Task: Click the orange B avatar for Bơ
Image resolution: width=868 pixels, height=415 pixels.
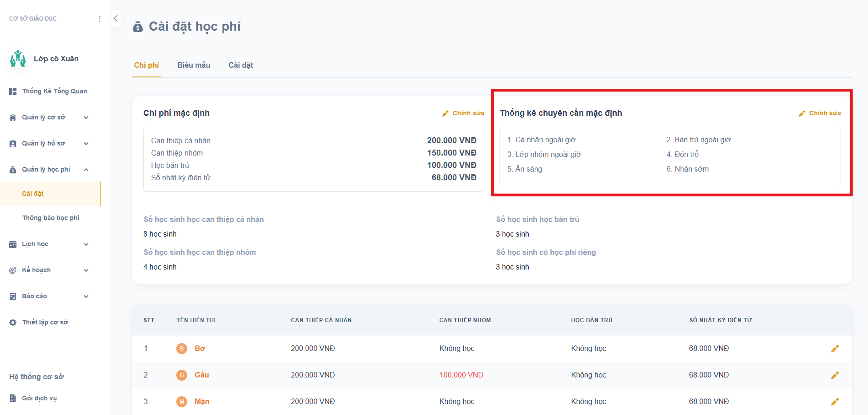Action: pos(182,349)
